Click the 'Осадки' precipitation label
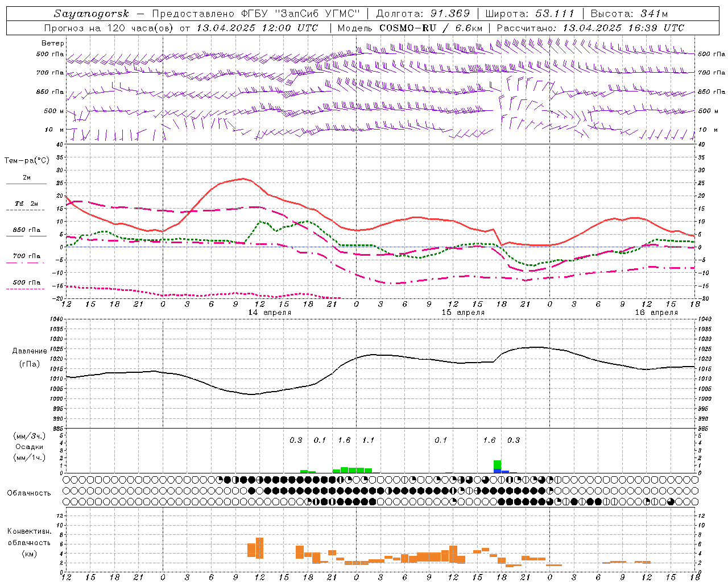The height and width of the screenshot is (582, 728). pyautogui.click(x=30, y=447)
